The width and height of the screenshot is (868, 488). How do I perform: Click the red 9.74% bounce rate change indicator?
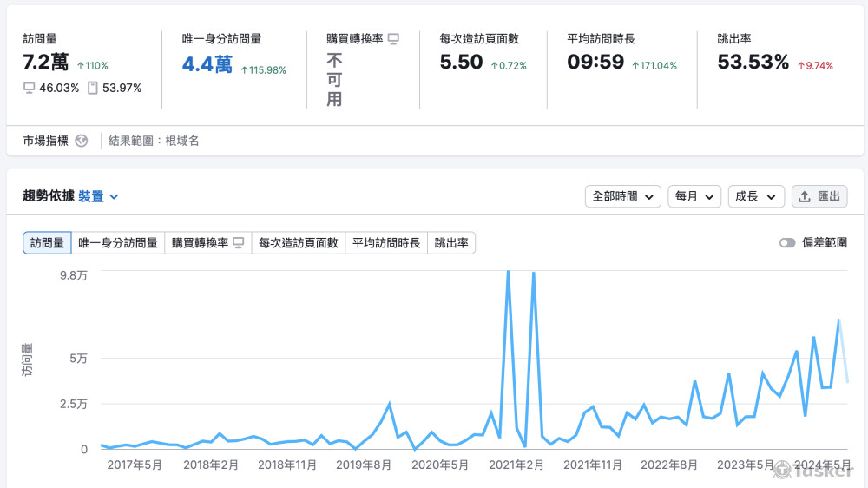tap(814, 66)
